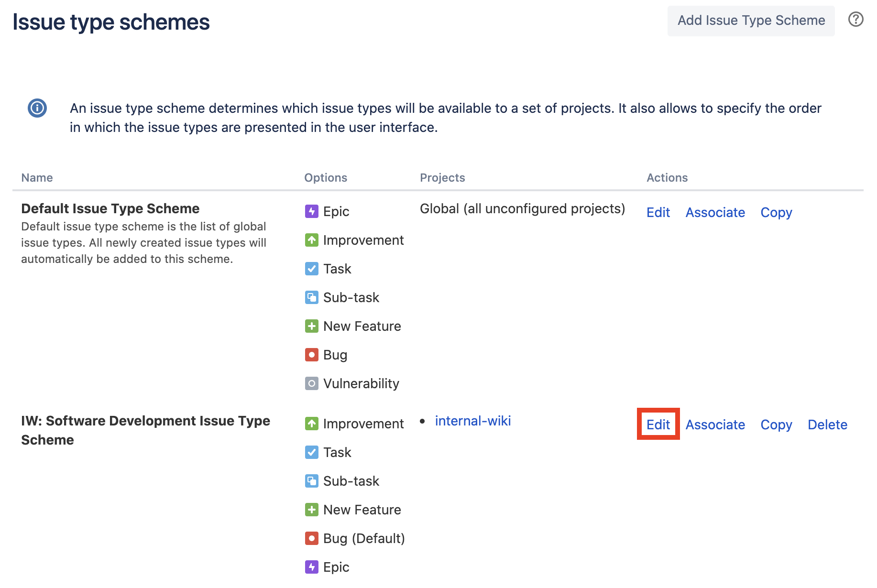The width and height of the screenshot is (877, 588).
Task: Associate the IW Software Development scheme
Action: point(715,425)
